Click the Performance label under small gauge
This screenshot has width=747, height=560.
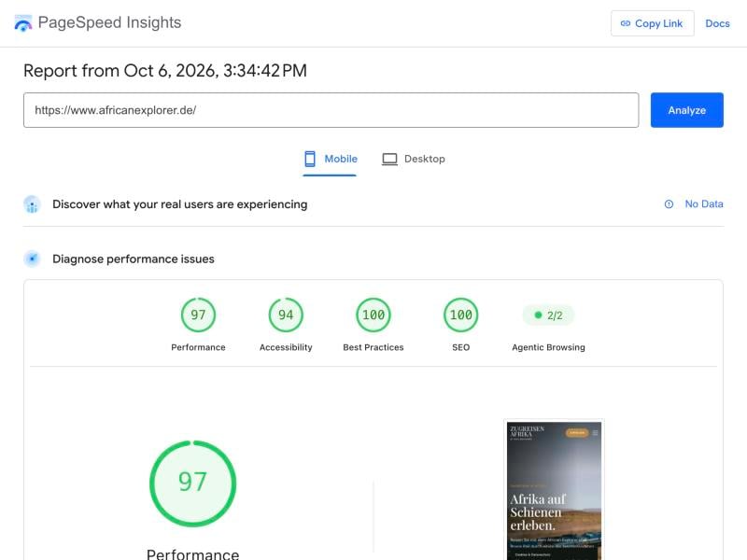tap(198, 347)
